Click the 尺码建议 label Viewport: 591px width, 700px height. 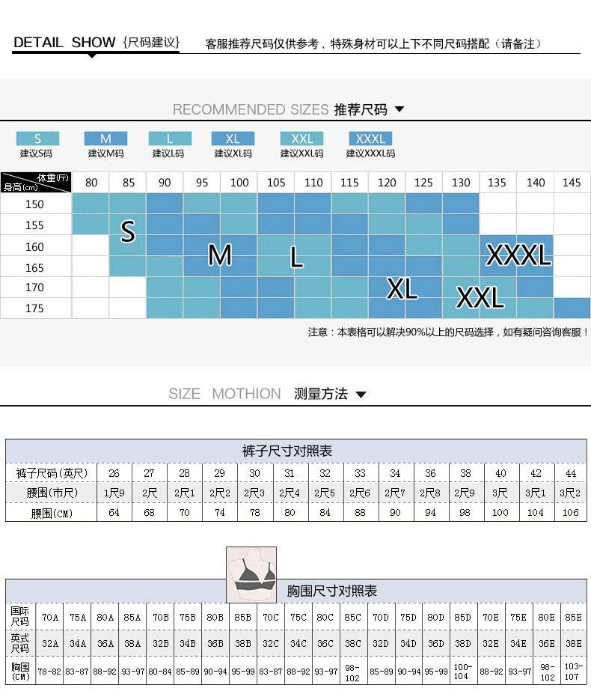point(152,43)
